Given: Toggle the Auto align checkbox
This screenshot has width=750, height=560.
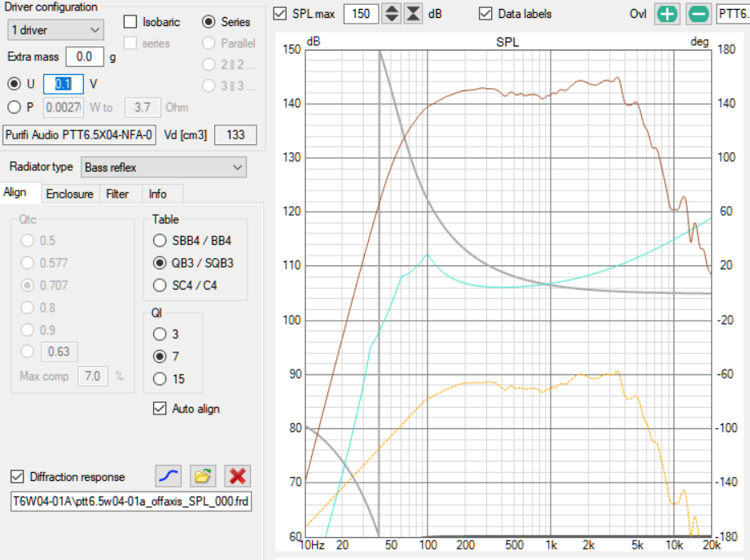Looking at the screenshot, I should pyautogui.click(x=160, y=409).
